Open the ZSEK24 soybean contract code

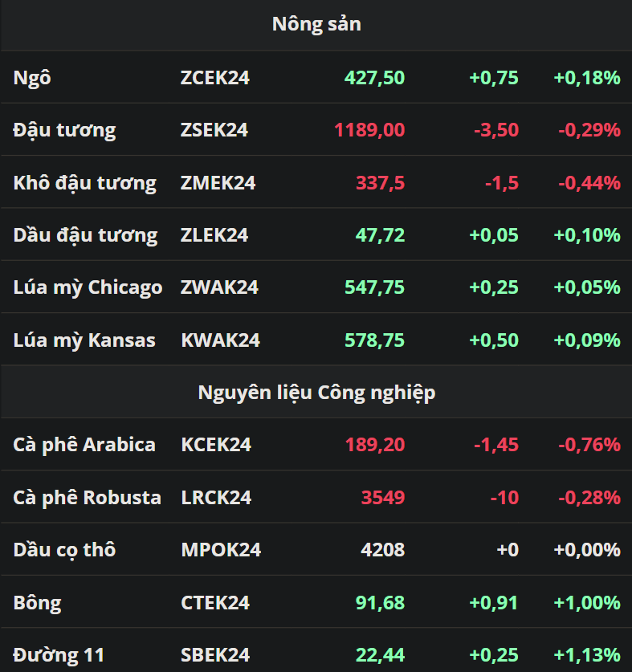(214, 130)
